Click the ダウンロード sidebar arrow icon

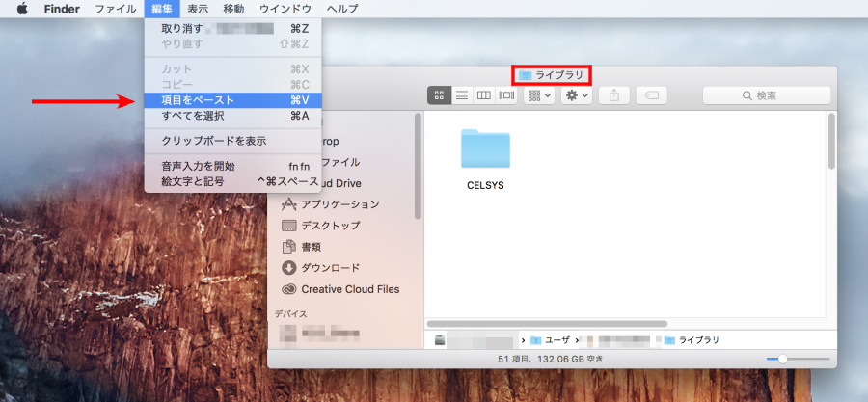point(289,268)
